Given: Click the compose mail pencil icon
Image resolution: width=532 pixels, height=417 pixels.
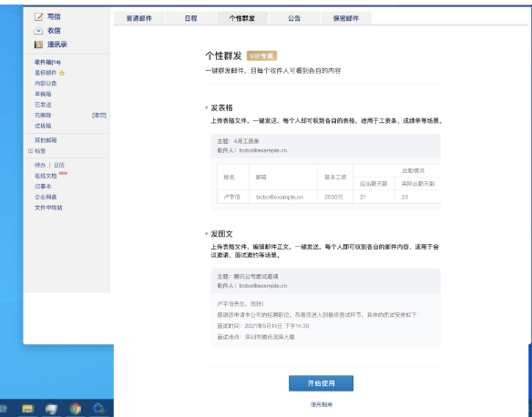Looking at the screenshot, I should click(x=38, y=16).
